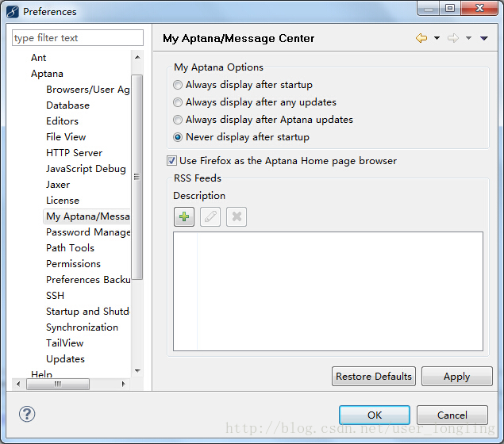The width and height of the screenshot is (504, 444).
Task: Focus the type filter text field
Action: pos(78,38)
